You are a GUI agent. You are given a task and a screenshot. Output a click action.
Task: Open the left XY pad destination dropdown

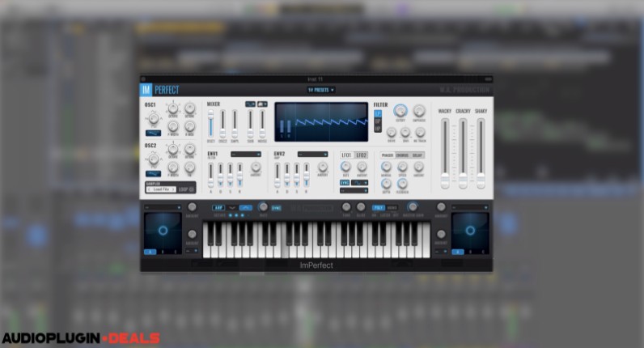(x=163, y=207)
